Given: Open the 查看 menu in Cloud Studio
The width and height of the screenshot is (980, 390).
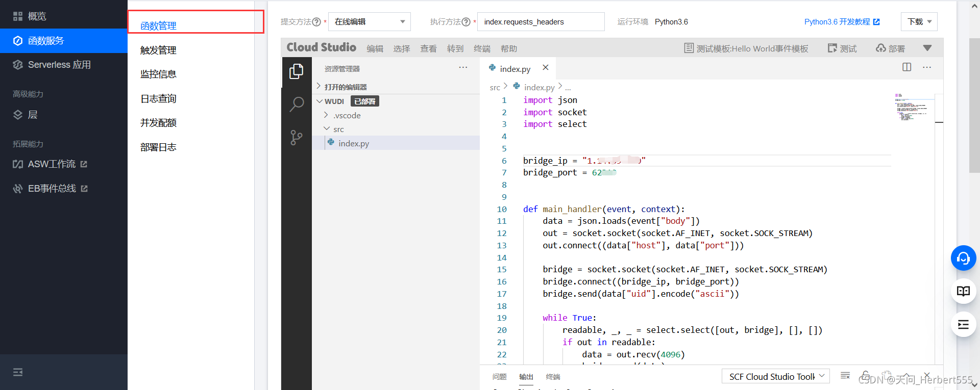Looking at the screenshot, I should 428,49.
